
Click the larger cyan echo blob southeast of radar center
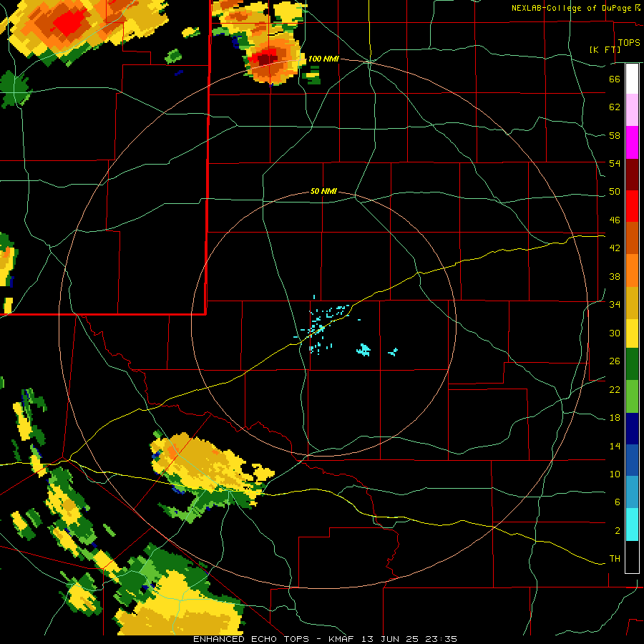point(364,350)
